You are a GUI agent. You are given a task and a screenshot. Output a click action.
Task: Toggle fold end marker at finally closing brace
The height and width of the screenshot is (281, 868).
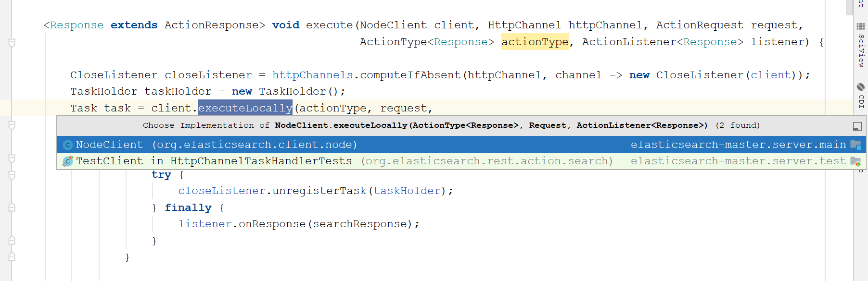coord(12,240)
